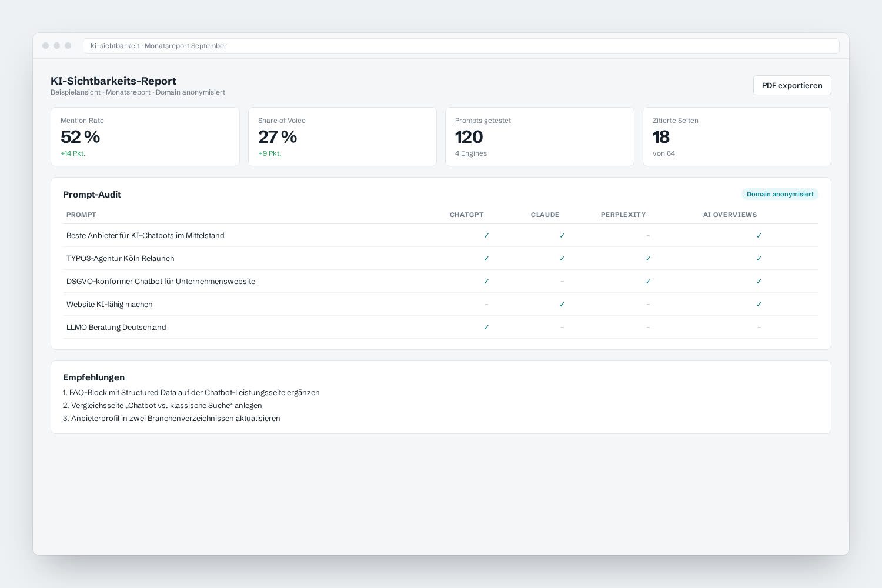Click ChatGPT checkmark in LLMO Beratung row
Screen dimensions: 882x588
(x=486, y=327)
